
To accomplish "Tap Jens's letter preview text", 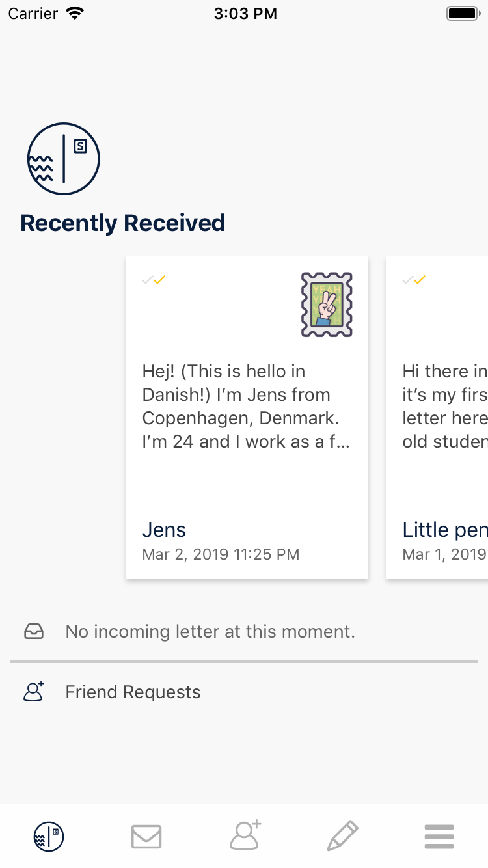I will pyautogui.click(x=246, y=407).
